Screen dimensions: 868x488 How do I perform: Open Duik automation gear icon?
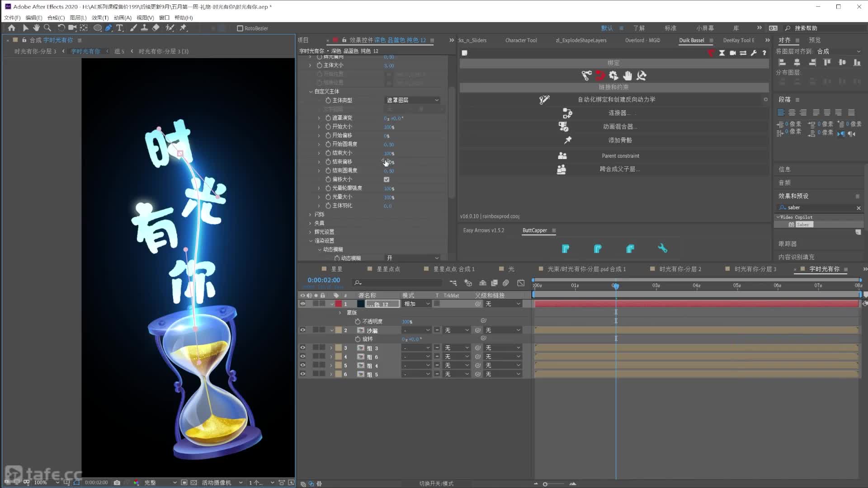(613, 75)
